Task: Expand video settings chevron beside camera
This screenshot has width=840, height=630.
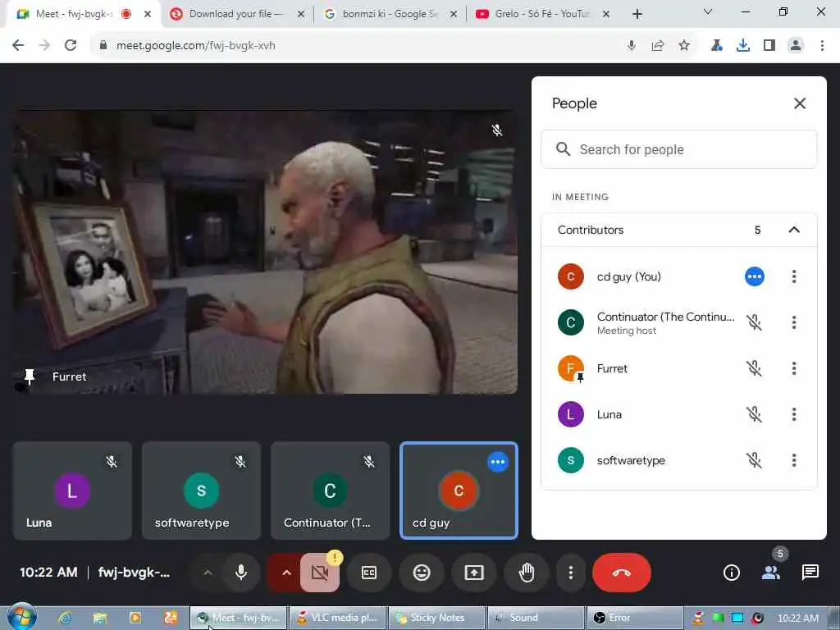Action: click(286, 573)
